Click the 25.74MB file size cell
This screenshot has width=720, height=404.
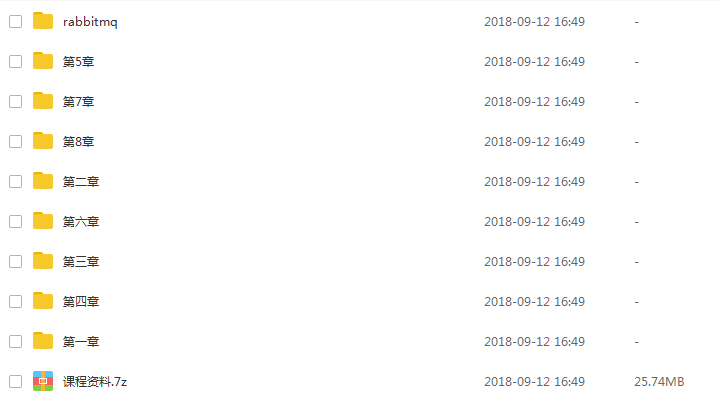pos(659,382)
